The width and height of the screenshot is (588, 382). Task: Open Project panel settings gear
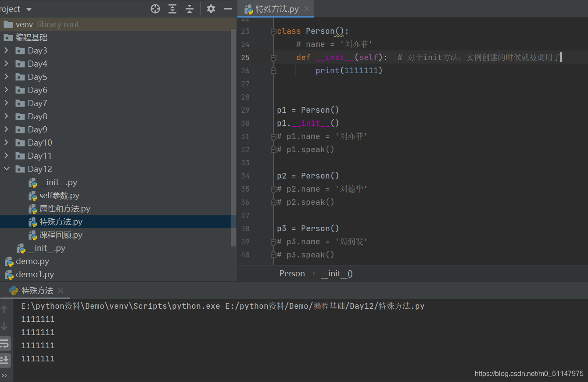tap(211, 9)
